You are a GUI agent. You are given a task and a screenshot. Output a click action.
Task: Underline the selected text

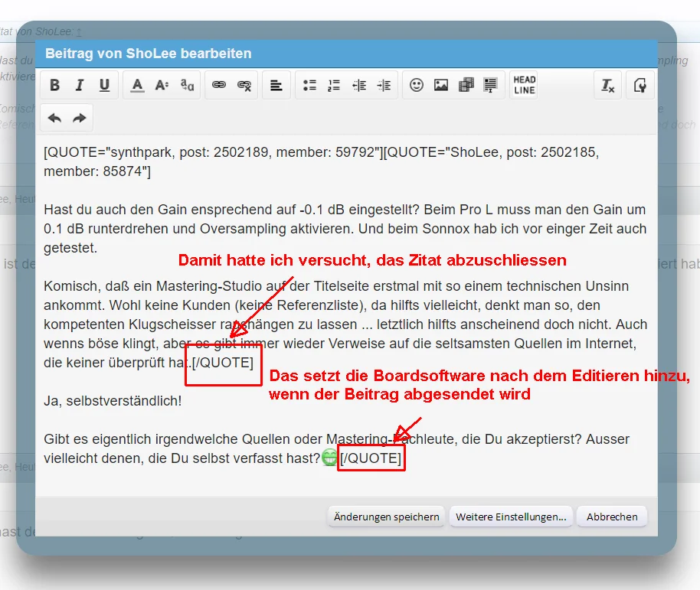(104, 85)
